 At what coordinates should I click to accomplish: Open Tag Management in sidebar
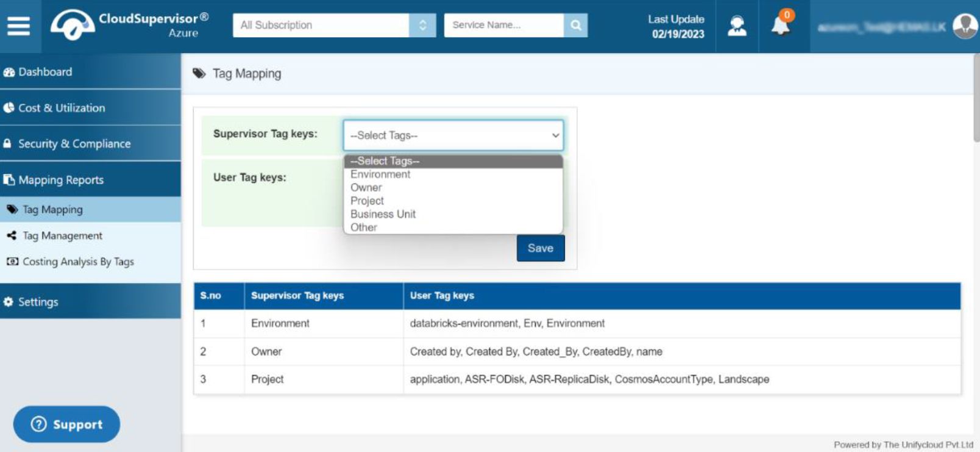[90, 236]
